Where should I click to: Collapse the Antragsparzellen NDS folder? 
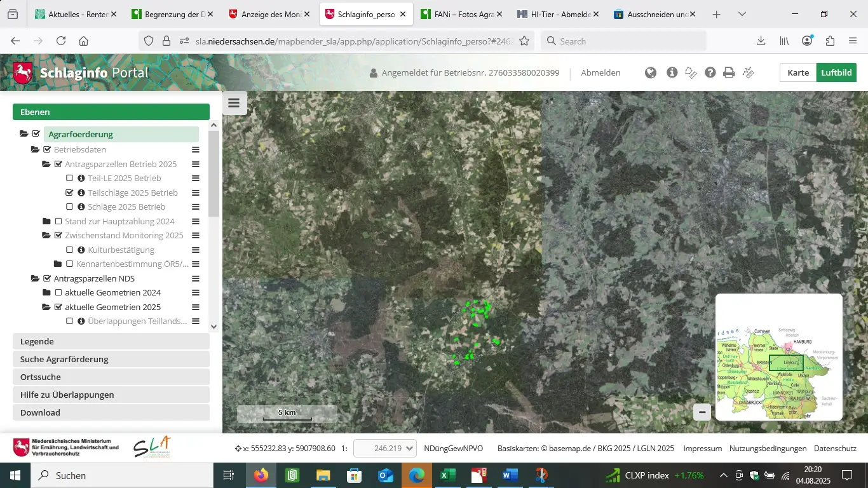tap(36, 278)
